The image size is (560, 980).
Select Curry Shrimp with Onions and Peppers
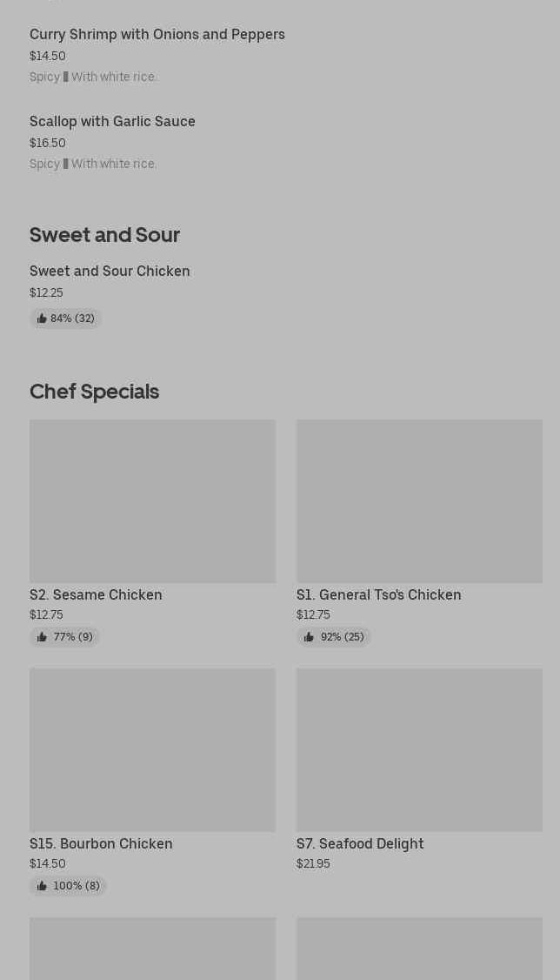(x=157, y=35)
